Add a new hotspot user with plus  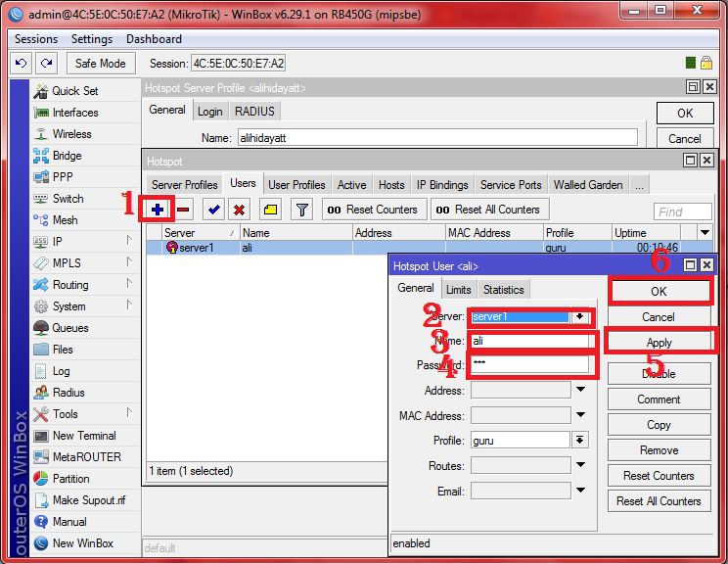click(x=158, y=210)
